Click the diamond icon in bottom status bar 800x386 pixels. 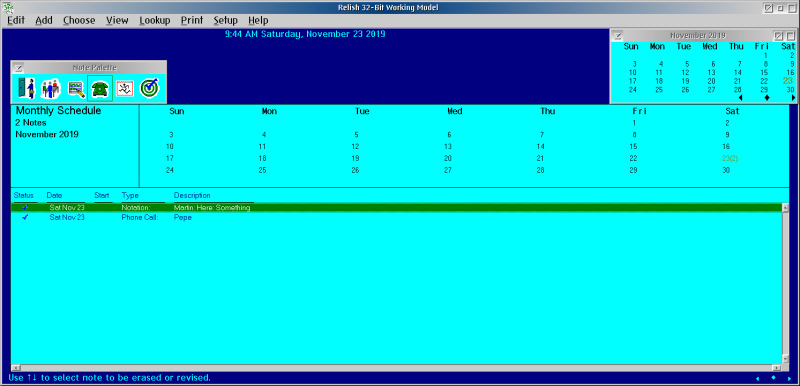(773, 378)
